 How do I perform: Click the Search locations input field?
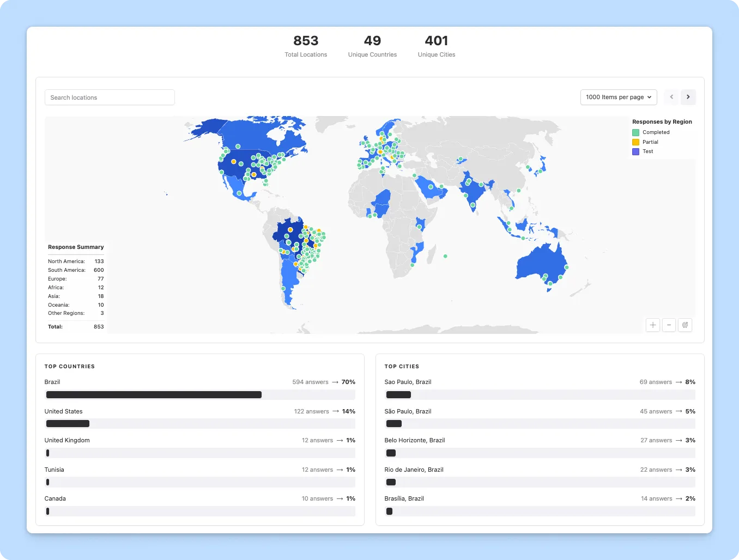click(109, 97)
